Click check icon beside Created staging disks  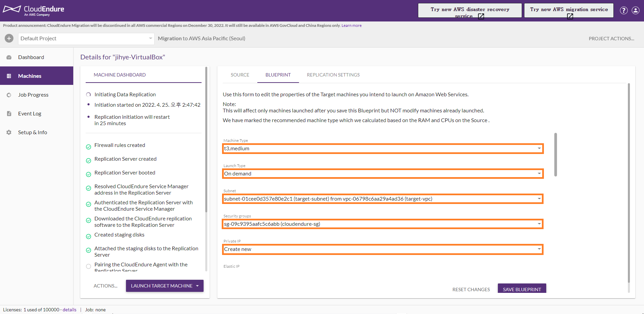[x=89, y=237]
